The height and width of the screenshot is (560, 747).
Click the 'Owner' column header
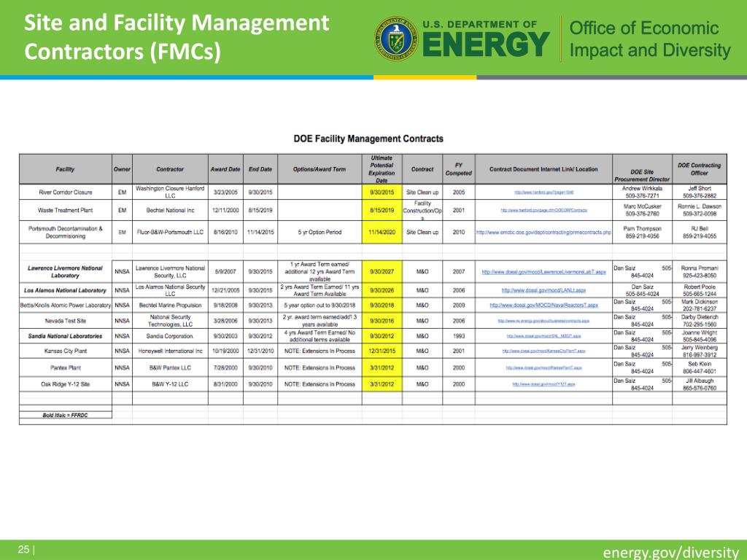[122, 169]
